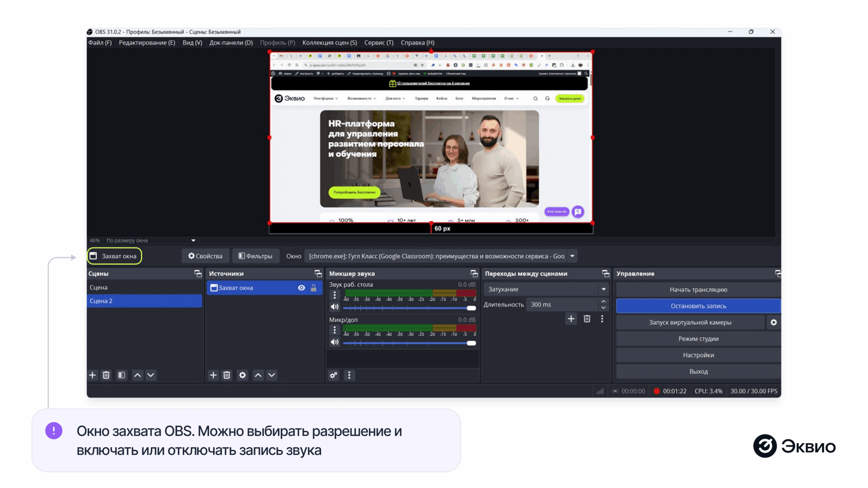Move source up with the arrow icon

pyautogui.click(x=258, y=375)
